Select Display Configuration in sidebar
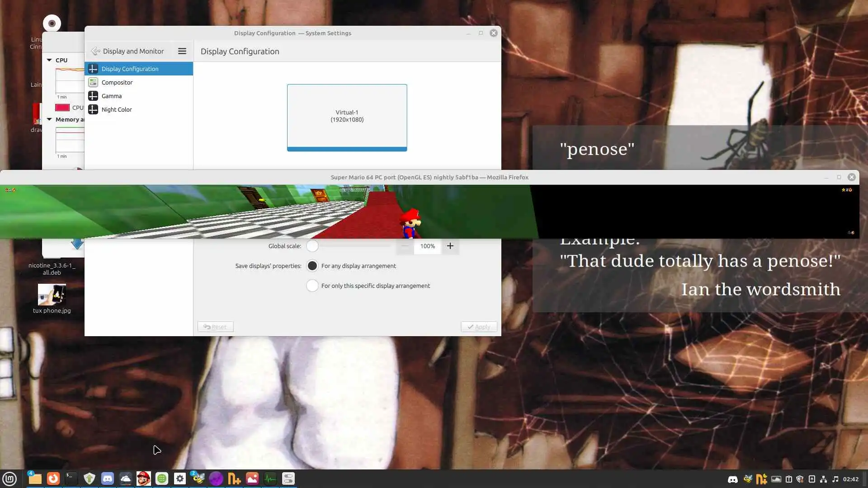Viewport: 868px width, 488px height. 130,69
